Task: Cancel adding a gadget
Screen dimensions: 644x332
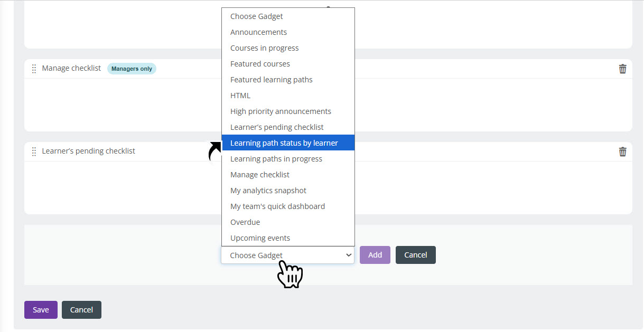Action: [x=415, y=255]
